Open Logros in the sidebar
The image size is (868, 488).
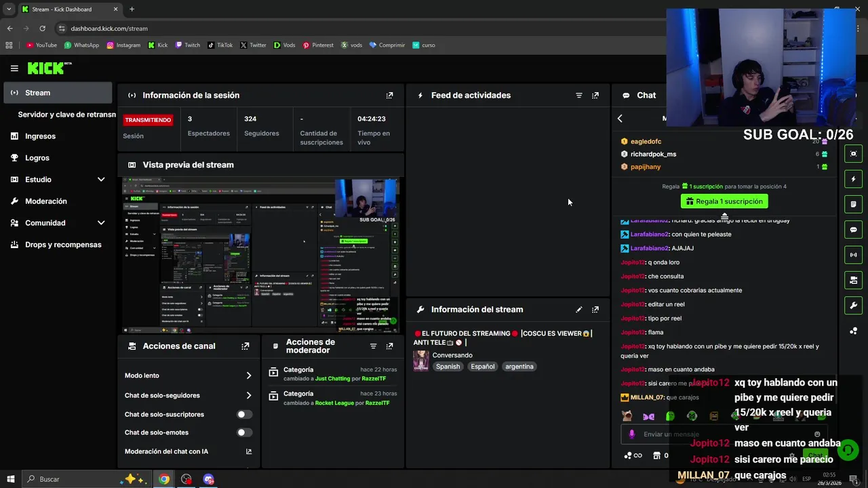[37, 158]
